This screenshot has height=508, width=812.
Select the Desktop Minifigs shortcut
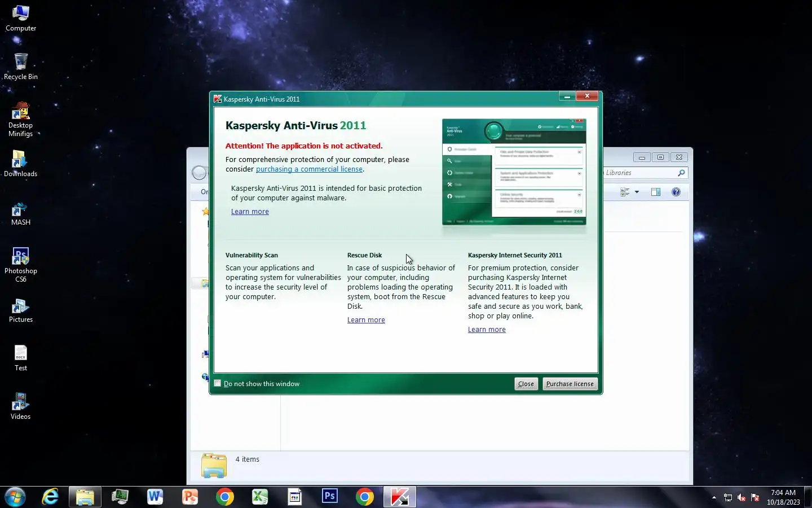(21, 119)
